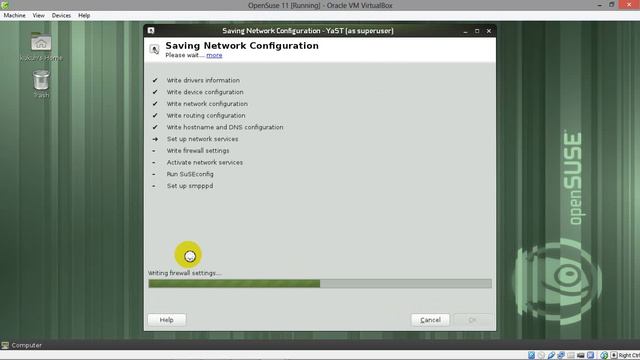Image resolution: width=640 pixels, height=360 pixels.
Task: Open the Home folder desktop icon
Action: point(41,42)
